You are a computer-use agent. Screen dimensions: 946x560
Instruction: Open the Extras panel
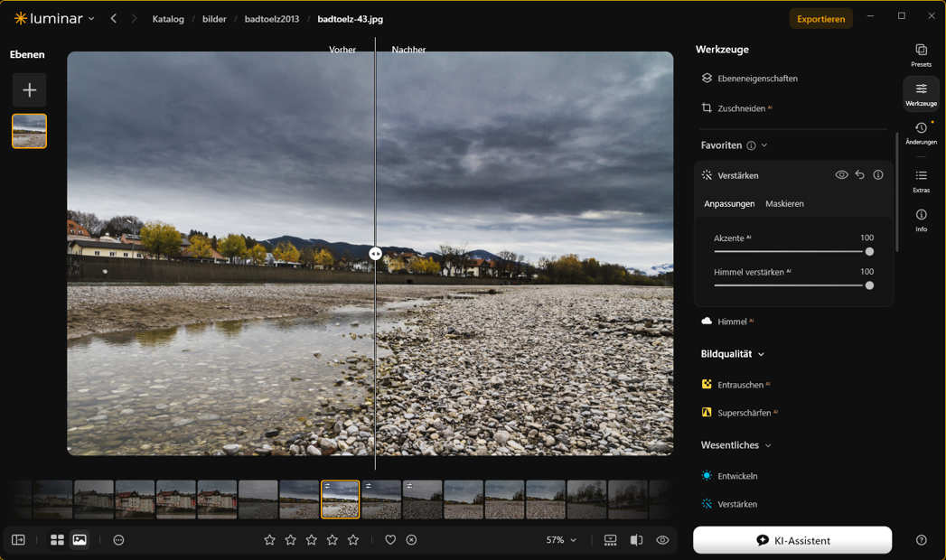(921, 181)
